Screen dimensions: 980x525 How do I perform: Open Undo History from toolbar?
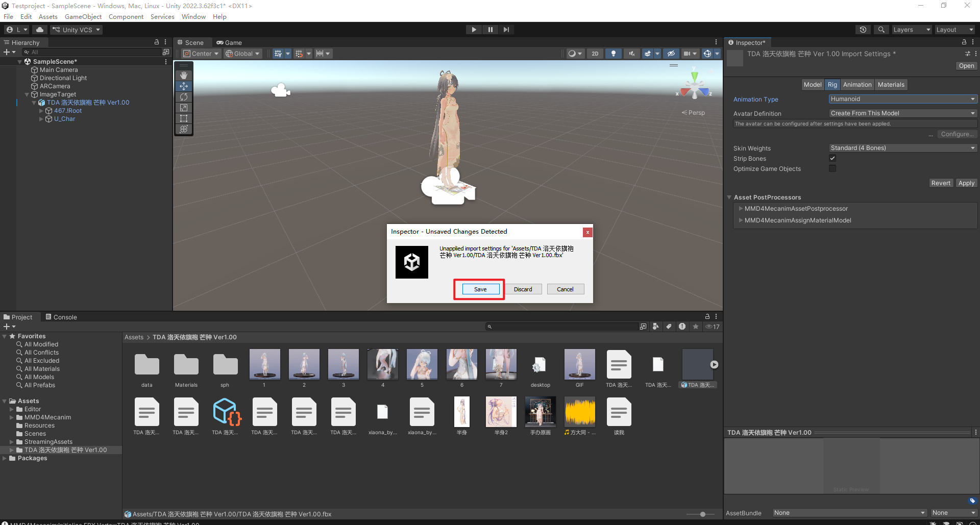coord(863,30)
